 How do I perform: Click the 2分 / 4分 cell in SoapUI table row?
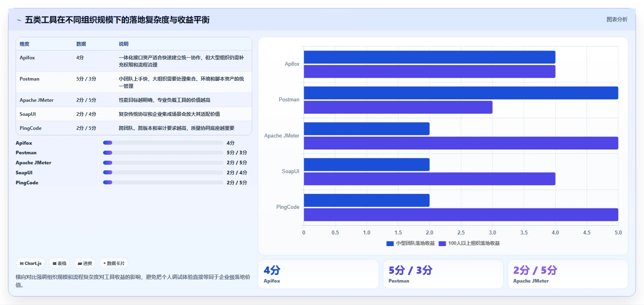(86, 114)
